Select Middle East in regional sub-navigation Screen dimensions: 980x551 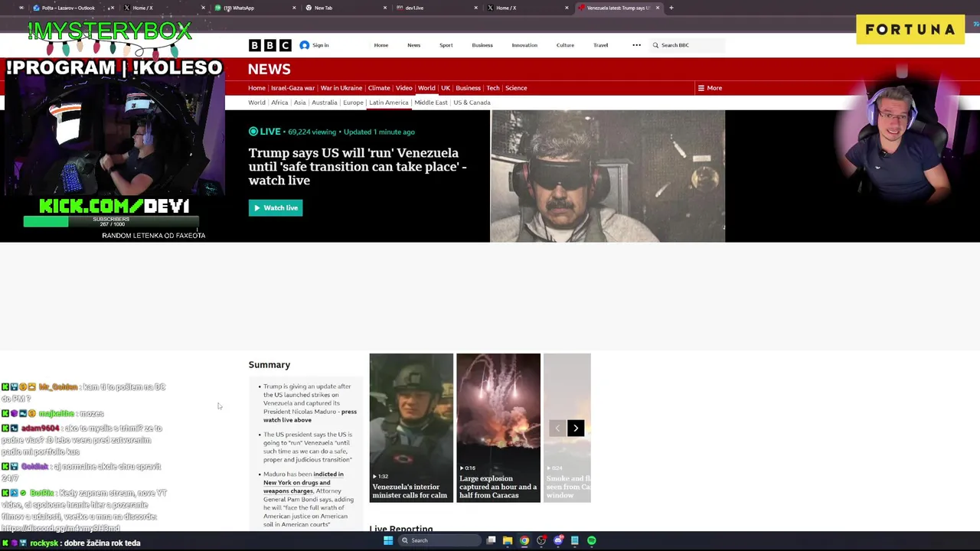[431, 103]
